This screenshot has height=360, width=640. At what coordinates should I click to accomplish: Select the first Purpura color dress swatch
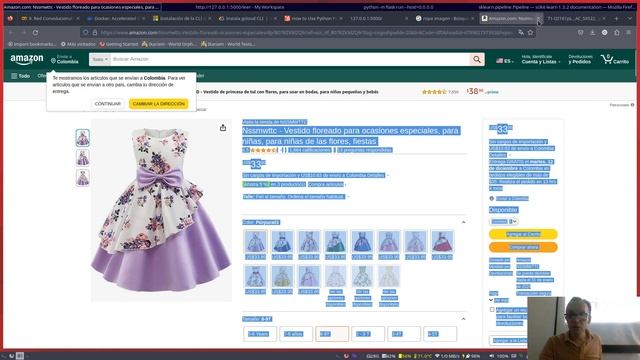[256, 241]
